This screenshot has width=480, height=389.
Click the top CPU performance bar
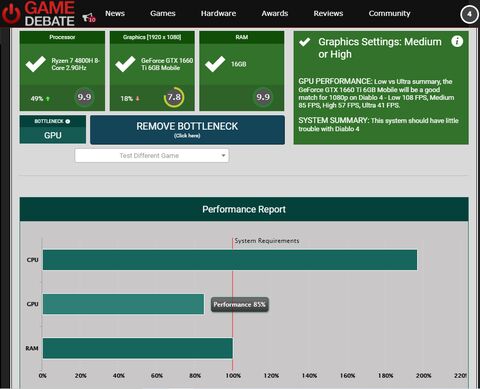point(230,260)
